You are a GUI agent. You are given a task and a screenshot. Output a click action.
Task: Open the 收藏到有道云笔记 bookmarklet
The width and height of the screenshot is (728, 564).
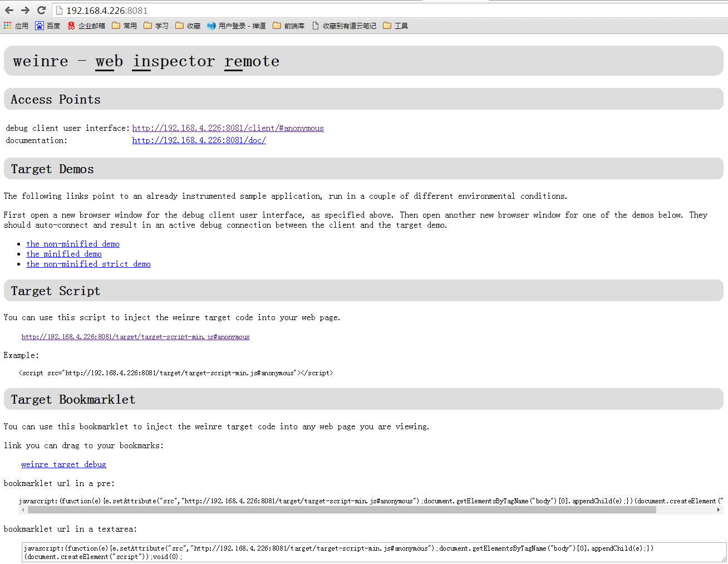pyautogui.click(x=344, y=26)
